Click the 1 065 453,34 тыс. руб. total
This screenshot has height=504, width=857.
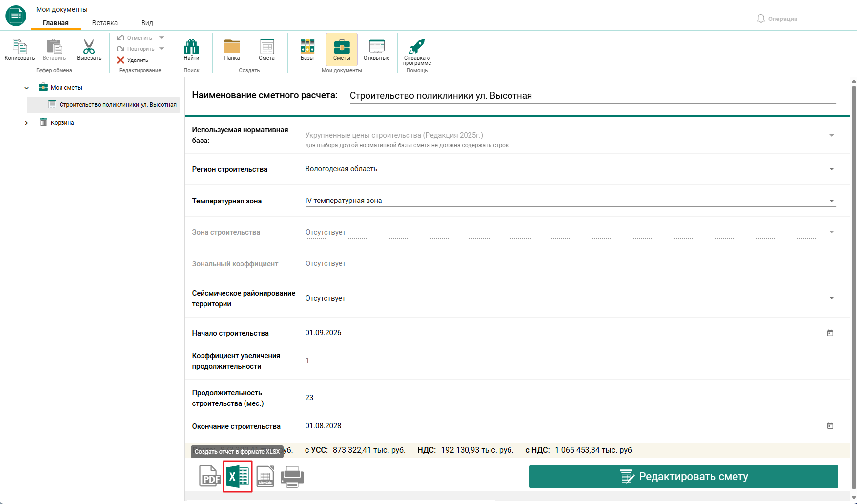(x=594, y=450)
